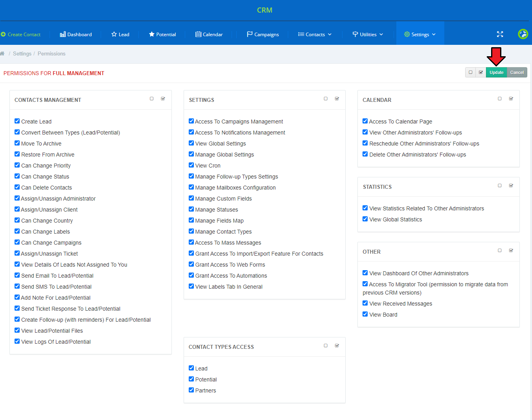Open the Calendar menu item
This screenshot has width=532, height=420.
tap(209, 35)
